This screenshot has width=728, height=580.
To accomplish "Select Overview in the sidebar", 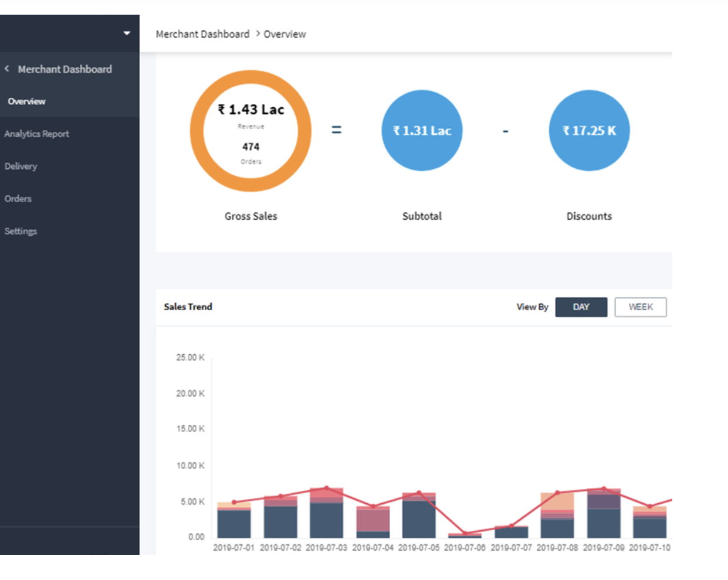I will pos(26,101).
